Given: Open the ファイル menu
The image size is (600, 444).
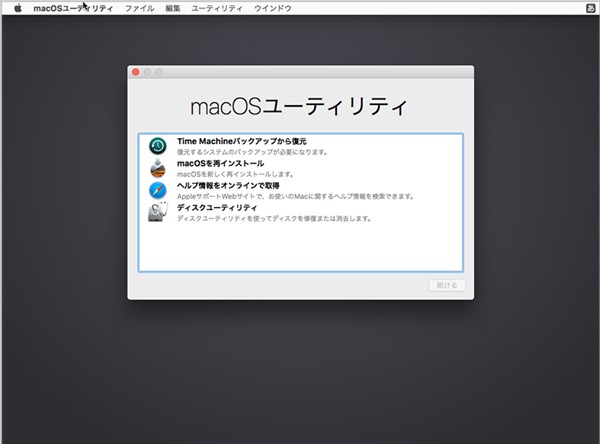Looking at the screenshot, I should pyautogui.click(x=139, y=8).
